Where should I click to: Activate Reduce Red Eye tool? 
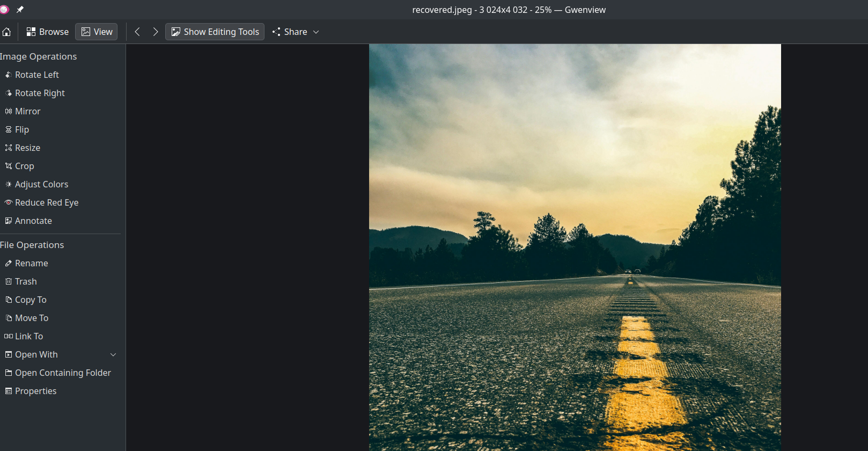46,202
